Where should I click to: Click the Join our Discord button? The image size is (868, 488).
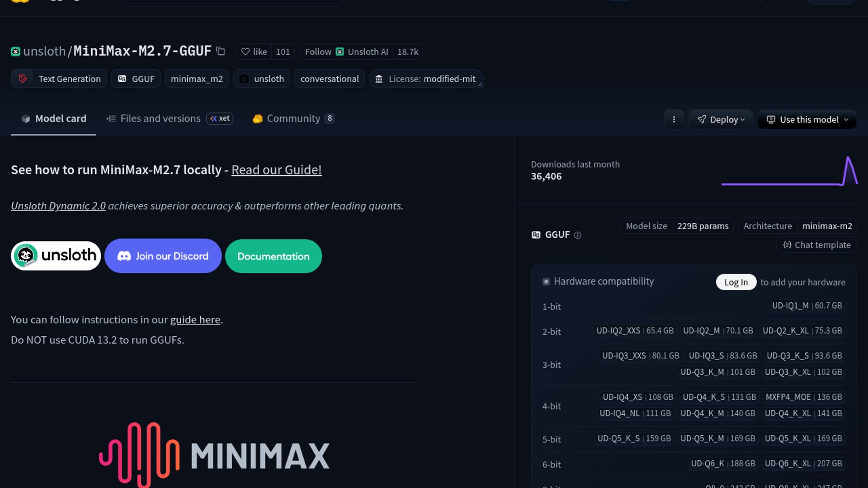tap(163, 256)
